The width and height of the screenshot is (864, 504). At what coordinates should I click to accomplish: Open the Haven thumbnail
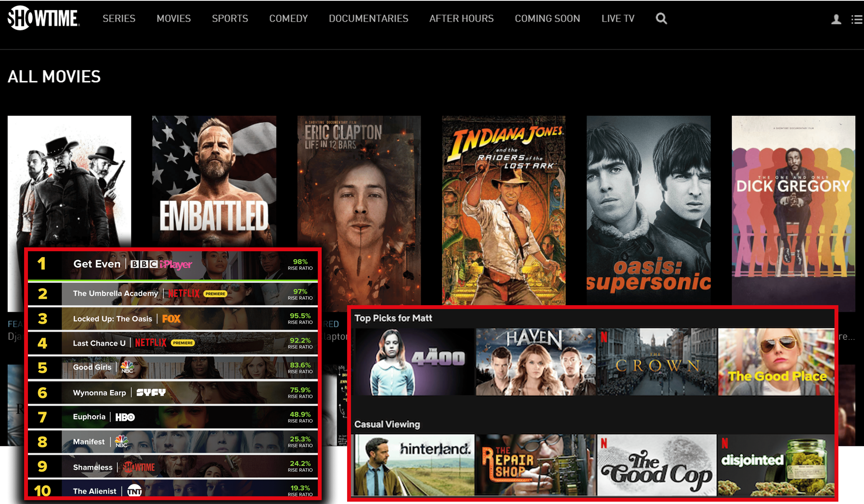coord(536,362)
